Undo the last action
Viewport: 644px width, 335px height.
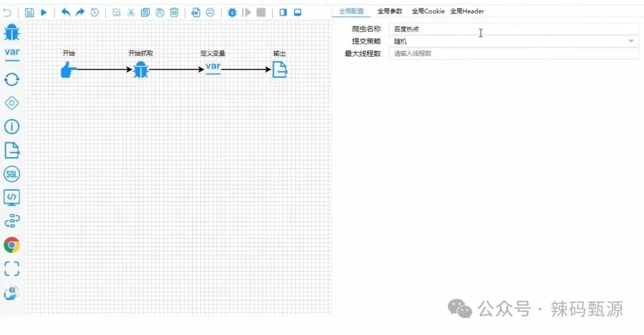pyautogui.click(x=66, y=13)
